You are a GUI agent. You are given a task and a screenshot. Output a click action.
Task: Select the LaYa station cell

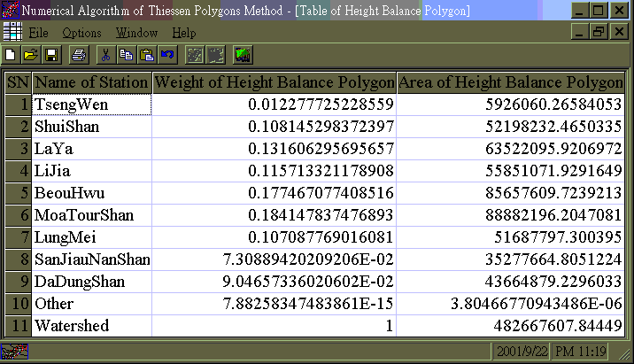(92, 149)
